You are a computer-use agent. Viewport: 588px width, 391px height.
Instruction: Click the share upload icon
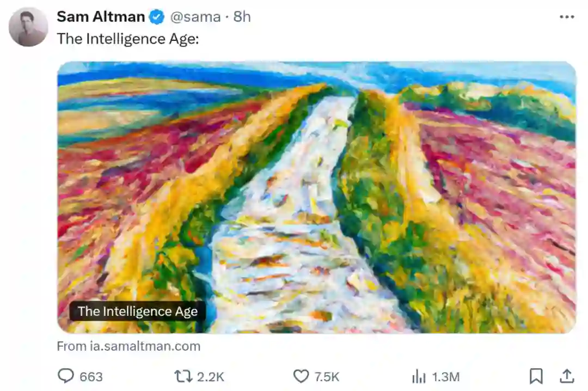pos(566,376)
